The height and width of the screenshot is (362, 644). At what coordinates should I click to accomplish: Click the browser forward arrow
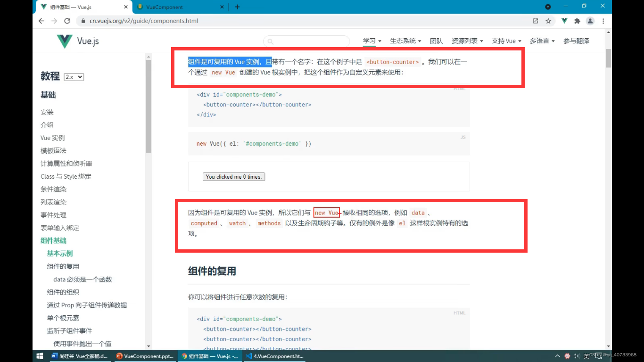[x=54, y=21]
